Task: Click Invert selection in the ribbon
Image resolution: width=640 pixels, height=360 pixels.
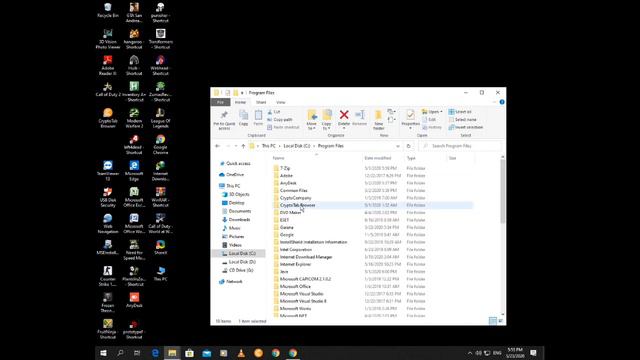Action: [466, 127]
